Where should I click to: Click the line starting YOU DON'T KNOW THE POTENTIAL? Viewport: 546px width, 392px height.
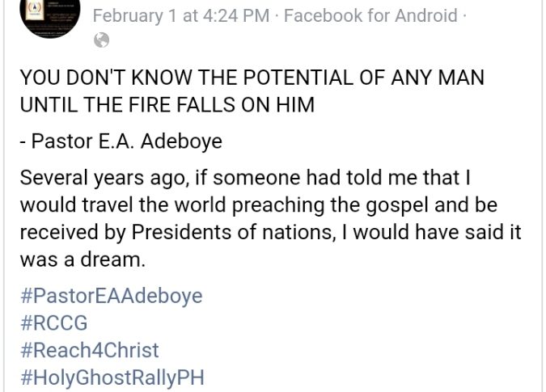[252, 78]
